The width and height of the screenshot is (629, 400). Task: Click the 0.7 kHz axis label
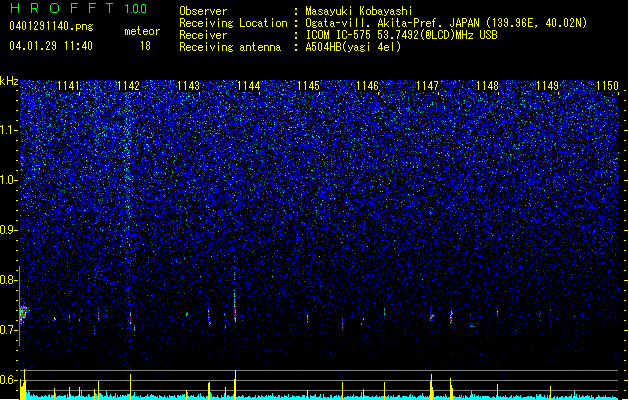pyautogui.click(x=9, y=330)
